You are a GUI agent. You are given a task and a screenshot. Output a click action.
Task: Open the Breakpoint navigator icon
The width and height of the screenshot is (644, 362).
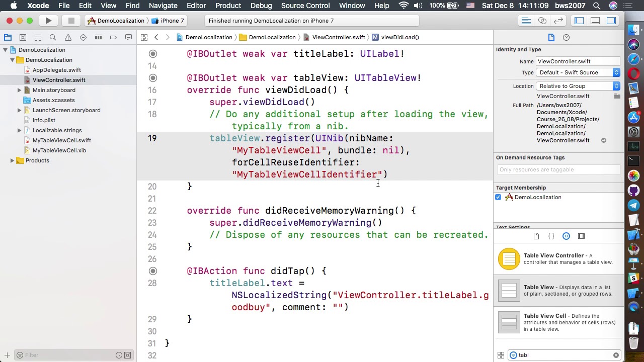coord(113,37)
